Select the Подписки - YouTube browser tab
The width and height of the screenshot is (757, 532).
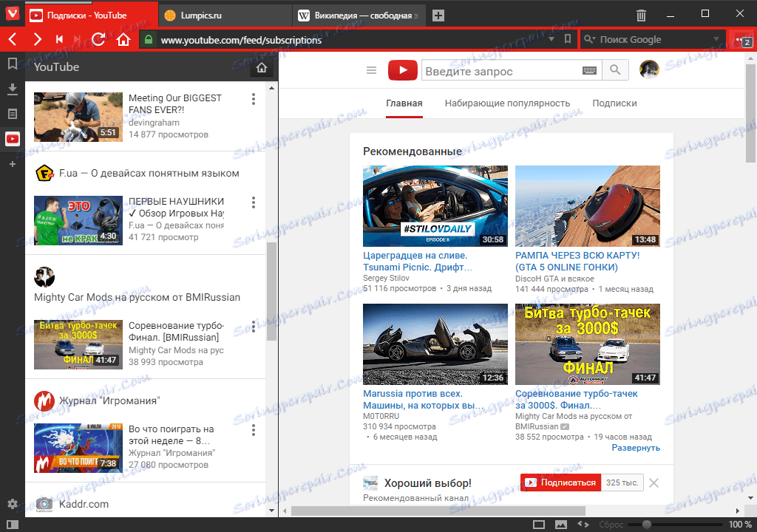tap(91, 15)
